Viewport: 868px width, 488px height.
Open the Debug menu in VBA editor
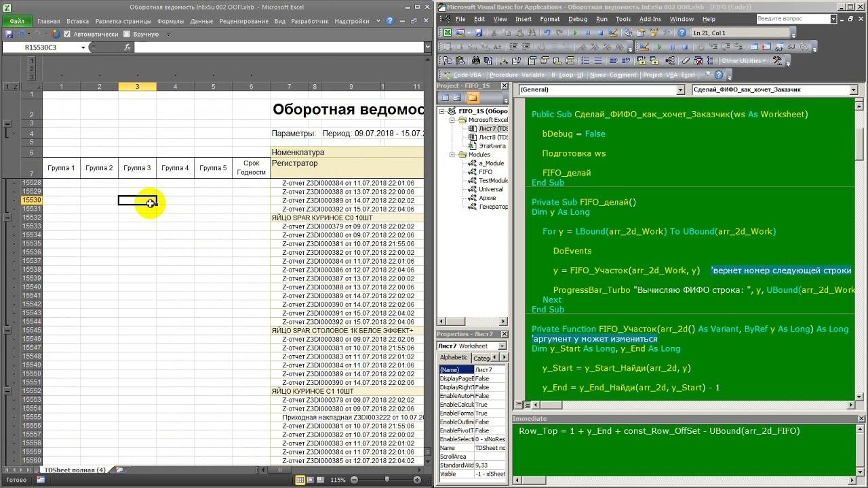[x=577, y=19]
